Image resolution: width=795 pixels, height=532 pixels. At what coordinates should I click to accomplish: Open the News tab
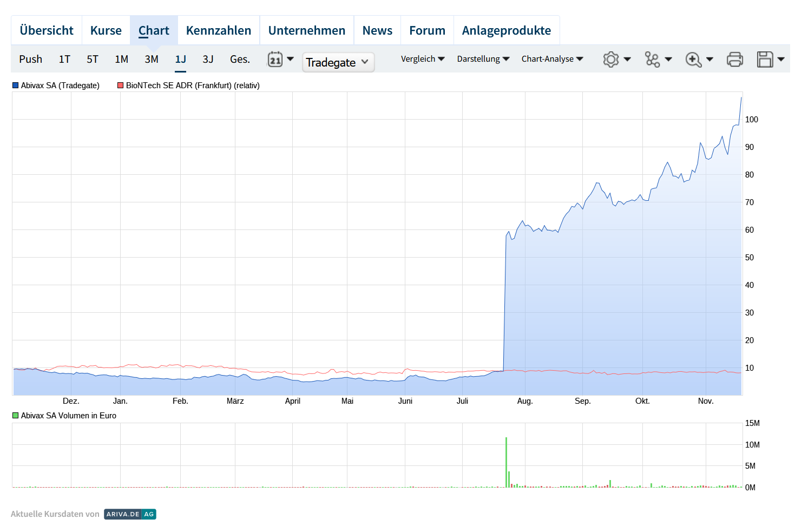(377, 30)
